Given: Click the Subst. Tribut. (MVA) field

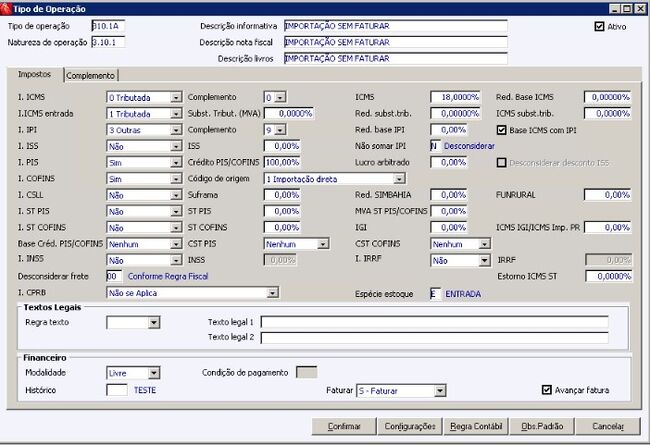Looking at the screenshot, I should 289,114.
